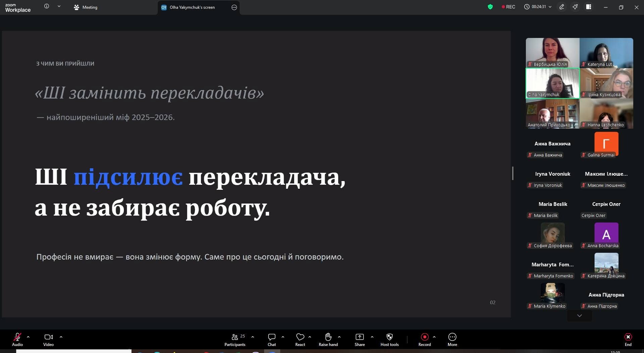
Task: Click the muted mic icon beside Anna Bocharska
Action: click(584, 246)
